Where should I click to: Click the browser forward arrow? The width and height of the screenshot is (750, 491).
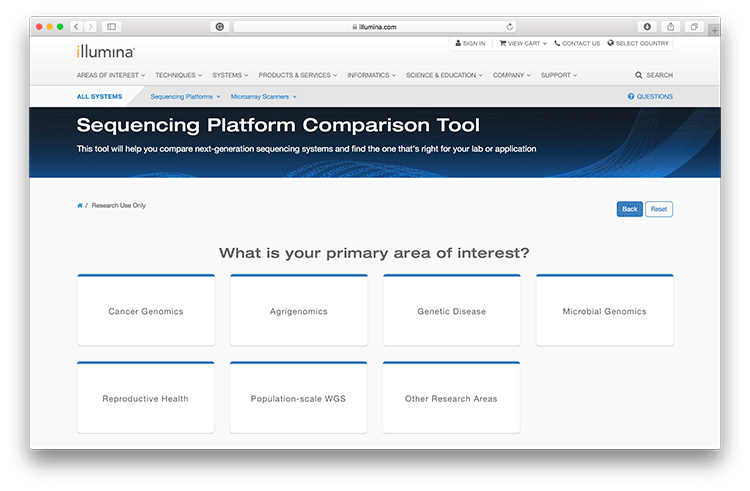[x=90, y=27]
